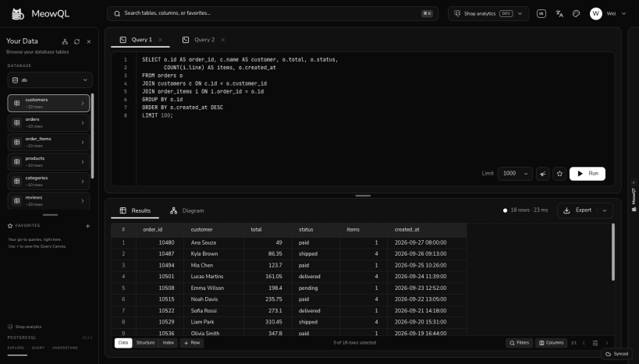Open the Limit 1000 dropdown
639x364 pixels.
(x=515, y=174)
